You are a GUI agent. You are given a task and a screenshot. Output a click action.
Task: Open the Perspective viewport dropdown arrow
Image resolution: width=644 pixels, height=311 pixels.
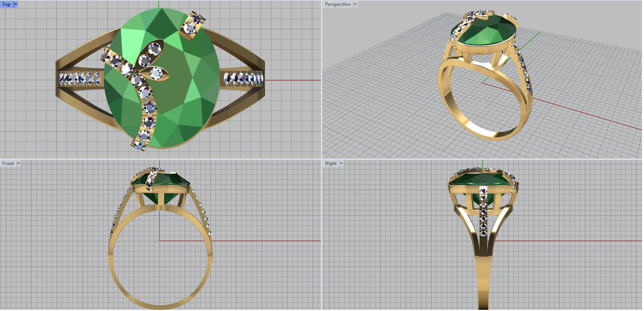[x=355, y=4]
